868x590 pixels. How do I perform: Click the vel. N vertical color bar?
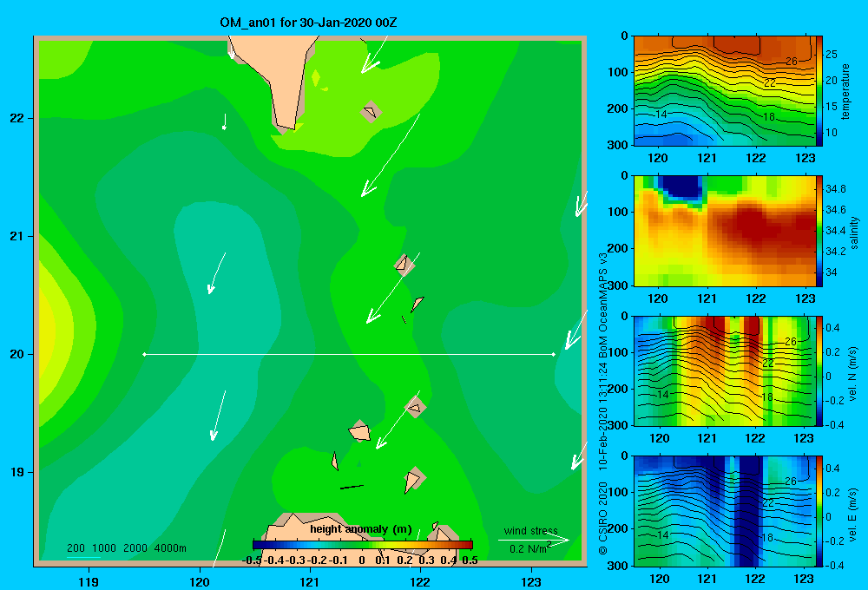819,370
